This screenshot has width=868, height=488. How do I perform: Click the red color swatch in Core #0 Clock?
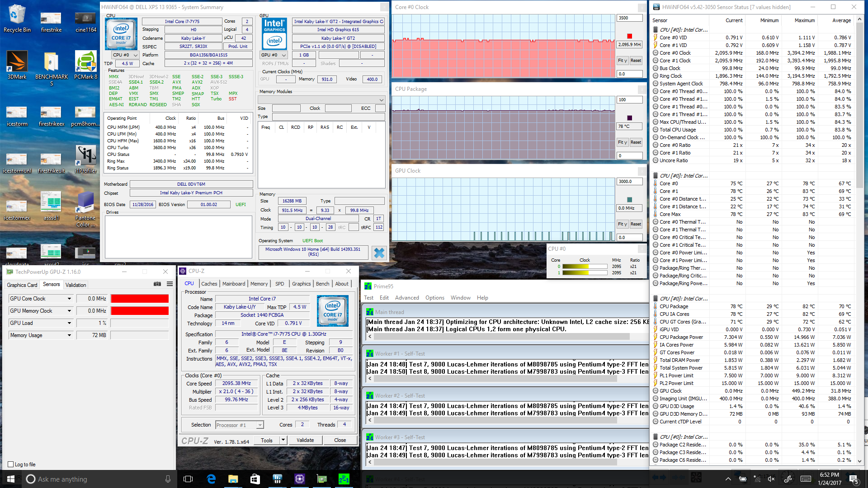tap(629, 36)
